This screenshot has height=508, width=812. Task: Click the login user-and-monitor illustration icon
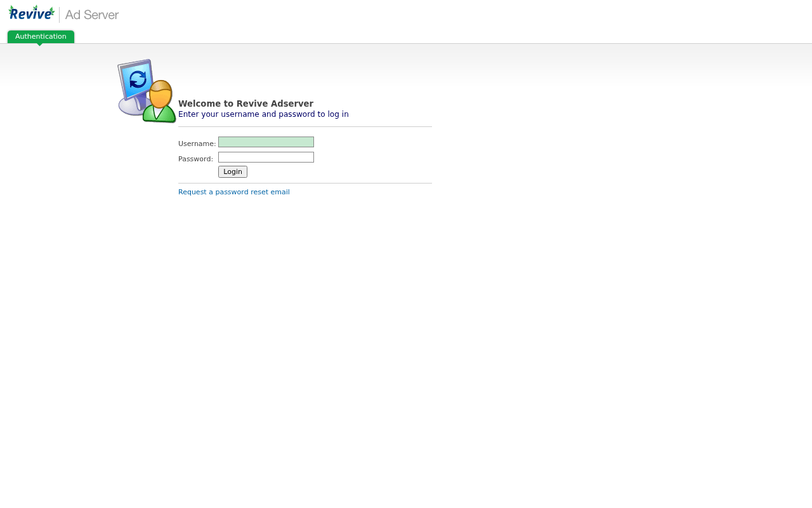click(147, 91)
